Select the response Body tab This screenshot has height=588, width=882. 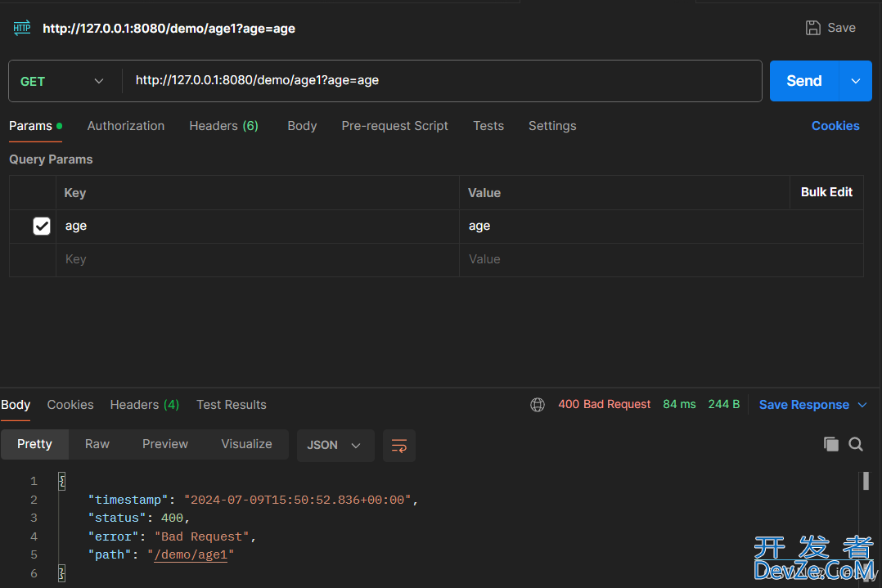click(16, 405)
